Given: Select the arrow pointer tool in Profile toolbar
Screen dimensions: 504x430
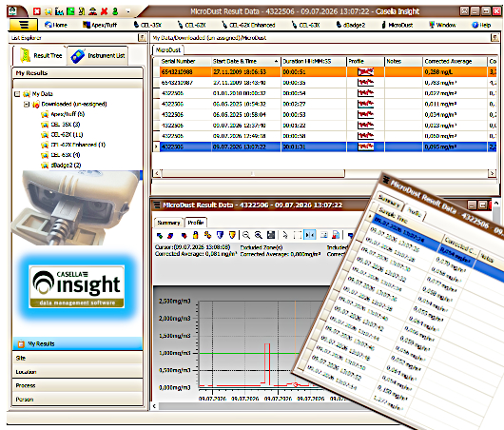Looking at the screenshot, I should (x=284, y=235).
